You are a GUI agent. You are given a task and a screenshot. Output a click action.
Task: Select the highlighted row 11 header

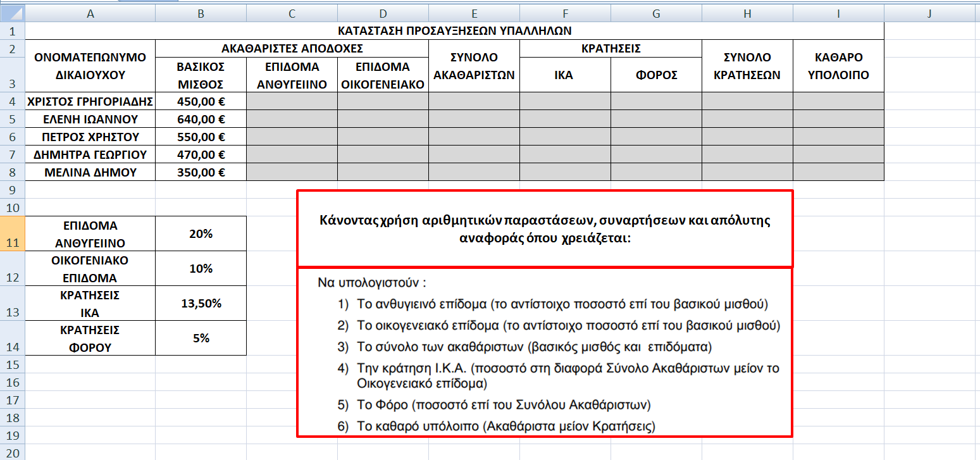[12, 233]
